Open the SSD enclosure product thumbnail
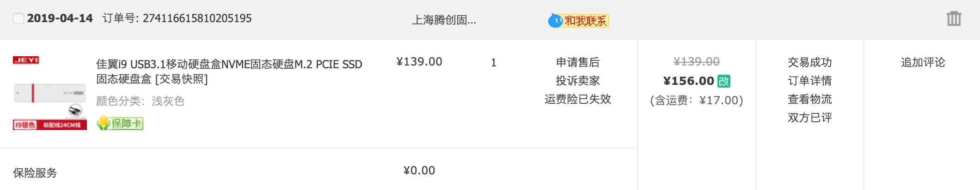This screenshot has width=980, height=190. [50, 93]
